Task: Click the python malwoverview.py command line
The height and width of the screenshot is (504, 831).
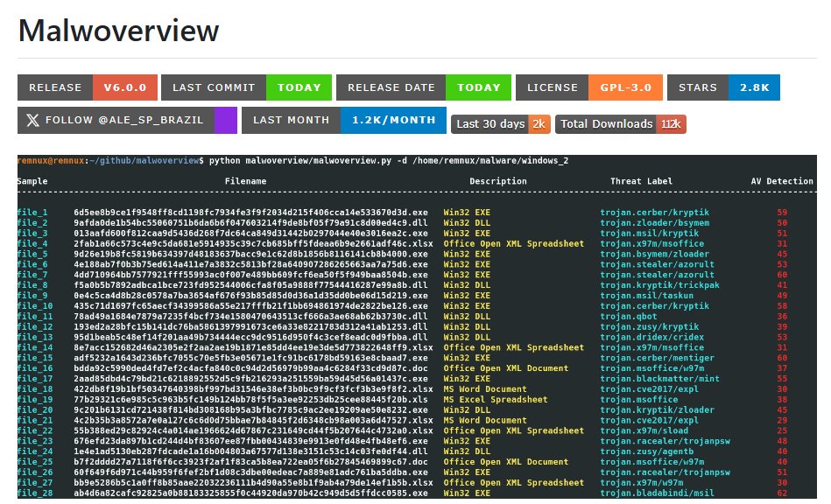Action: coord(389,160)
